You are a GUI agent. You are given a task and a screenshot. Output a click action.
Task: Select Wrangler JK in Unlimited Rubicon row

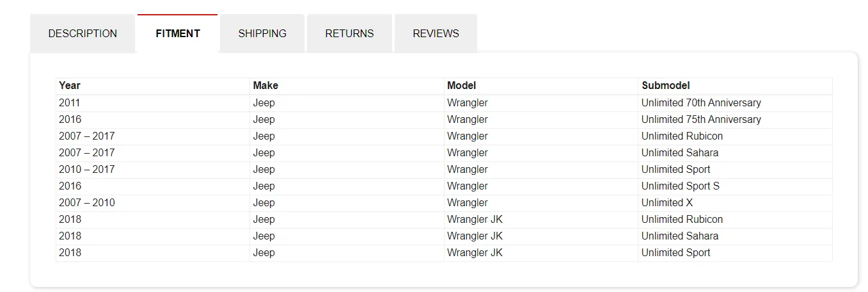click(x=475, y=220)
